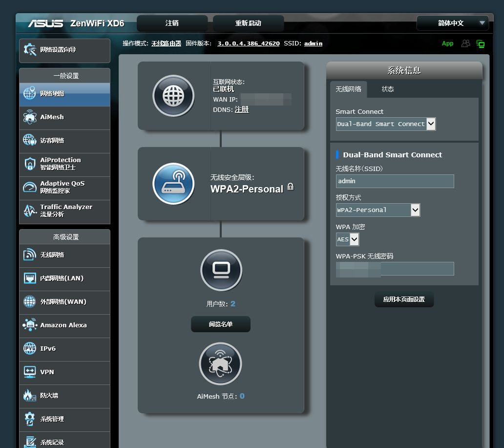Open the 授权方式 WPA2-Personal dropdown
The image size is (504, 448).
pyautogui.click(x=378, y=210)
